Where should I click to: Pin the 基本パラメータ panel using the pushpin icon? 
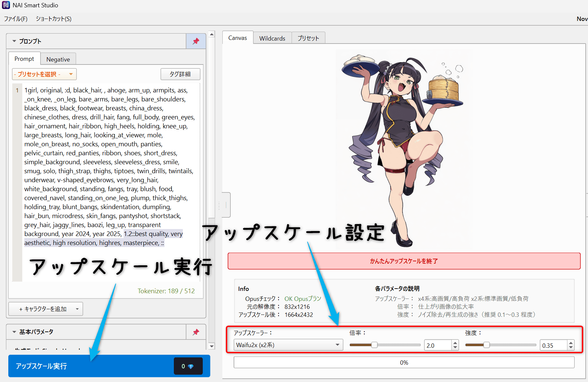(x=196, y=332)
